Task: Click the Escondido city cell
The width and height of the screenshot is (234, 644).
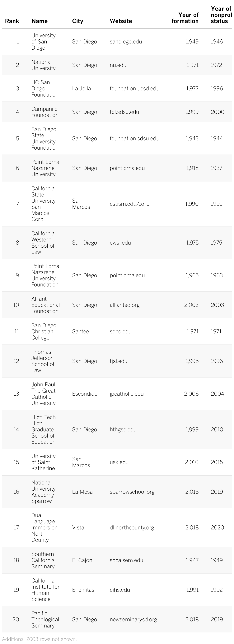Action: coord(85,394)
